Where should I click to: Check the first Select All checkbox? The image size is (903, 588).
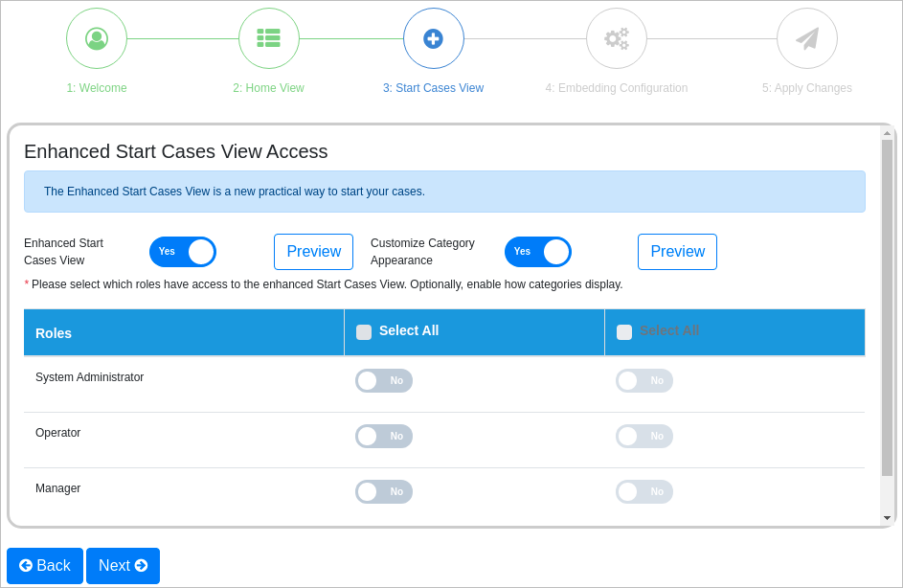tap(364, 332)
